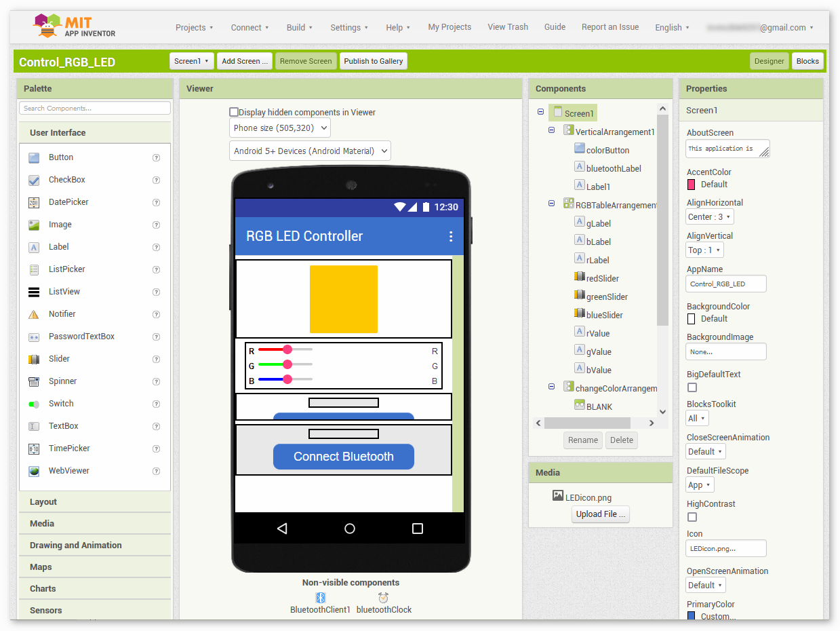Image resolution: width=840 pixels, height=631 pixels.
Task: Click the CheckBox palette icon
Action: click(x=34, y=180)
